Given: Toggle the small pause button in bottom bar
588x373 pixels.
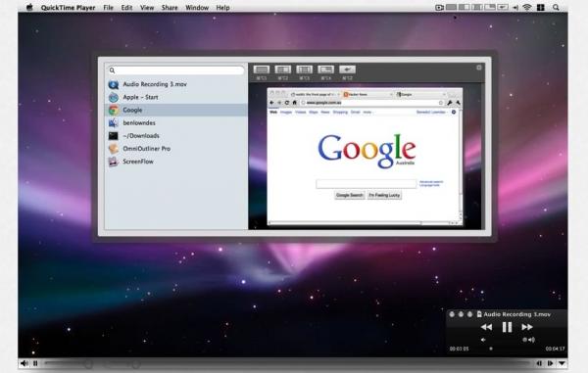Looking at the screenshot, I should pos(35,363).
